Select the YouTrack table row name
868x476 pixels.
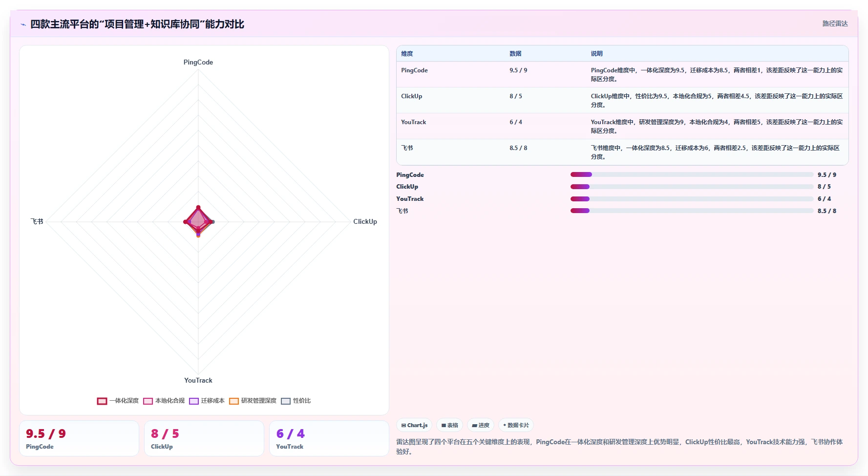(413, 122)
